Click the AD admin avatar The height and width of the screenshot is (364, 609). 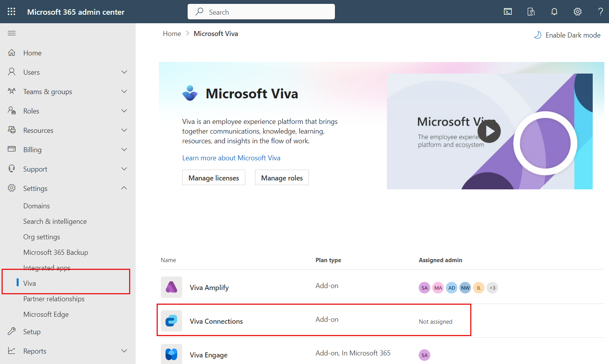coord(452,288)
